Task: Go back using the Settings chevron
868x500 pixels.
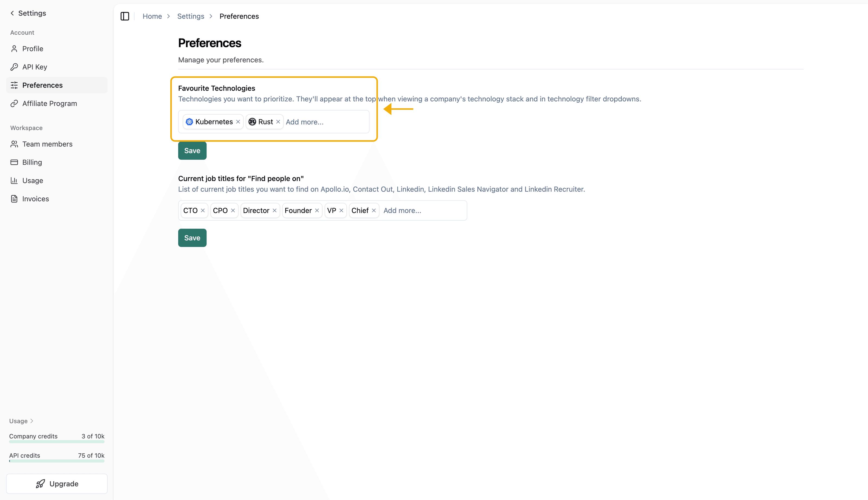Action: [x=12, y=13]
